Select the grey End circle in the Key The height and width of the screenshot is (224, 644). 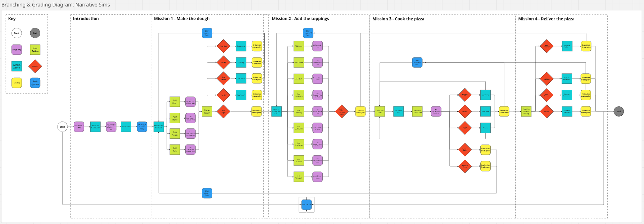(x=35, y=33)
